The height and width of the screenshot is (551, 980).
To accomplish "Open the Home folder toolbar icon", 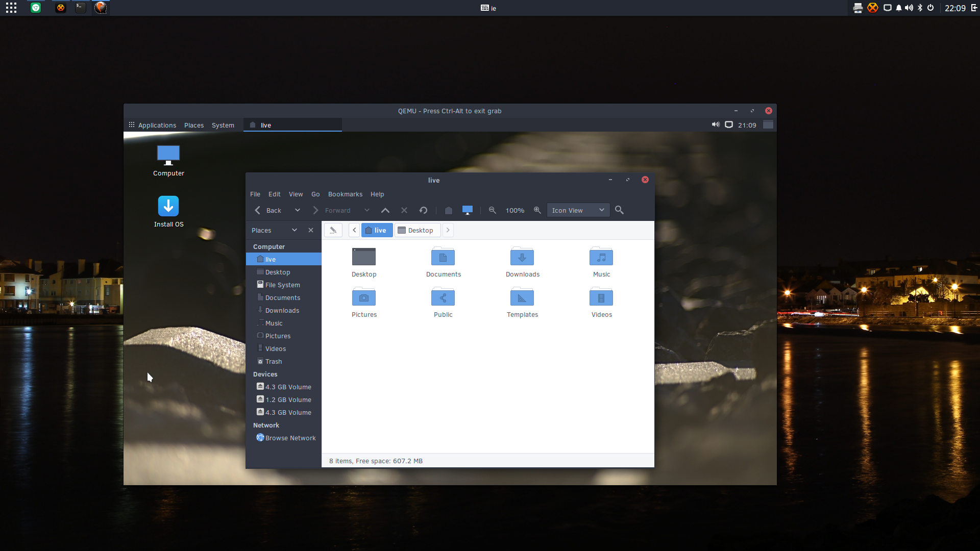I will pyautogui.click(x=449, y=210).
